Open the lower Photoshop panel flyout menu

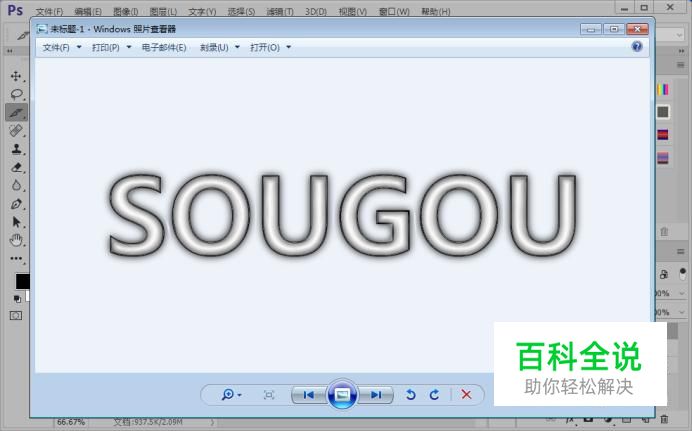(681, 251)
